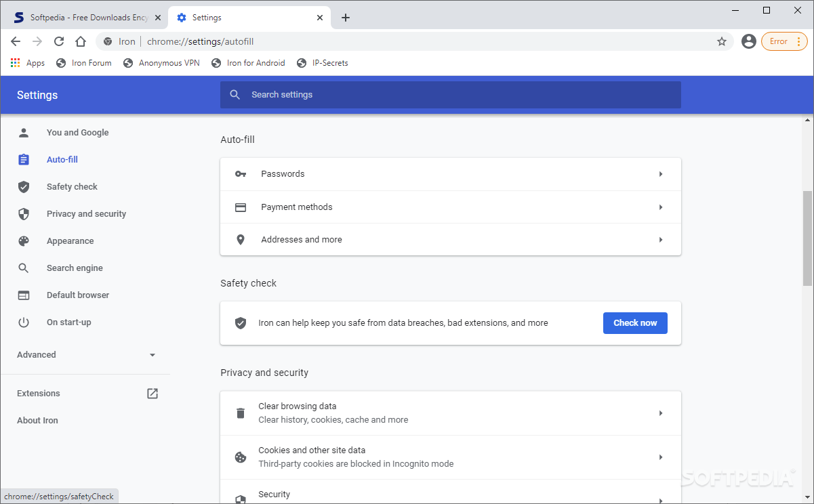The width and height of the screenshot is (814, 504).
Task: Click the shield check Safety check sidebar icon
Action: pyautogui.click(x=24, y=187)
